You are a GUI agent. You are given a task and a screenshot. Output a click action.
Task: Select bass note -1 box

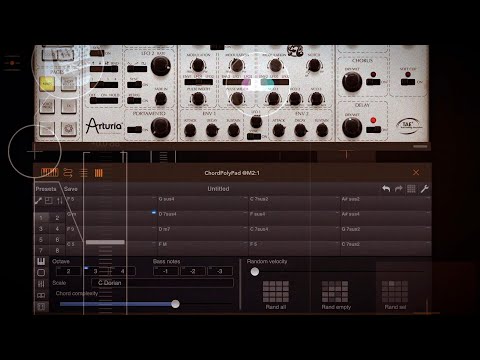pos(166,271)
